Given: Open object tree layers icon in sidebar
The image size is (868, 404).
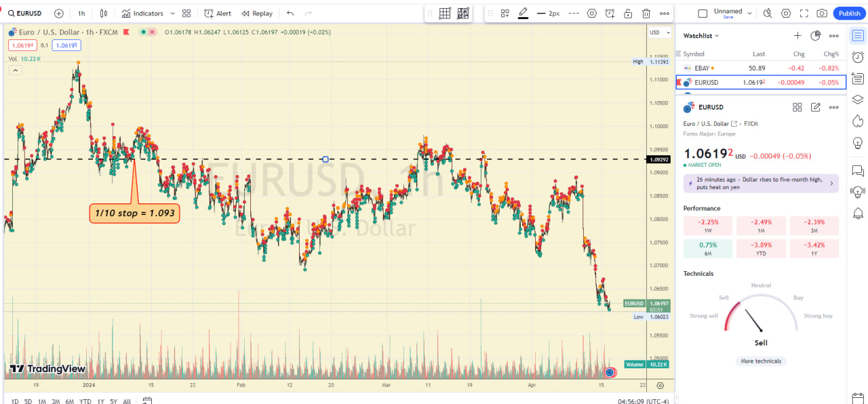Looking at the screenshot, I should click(858, 100).
